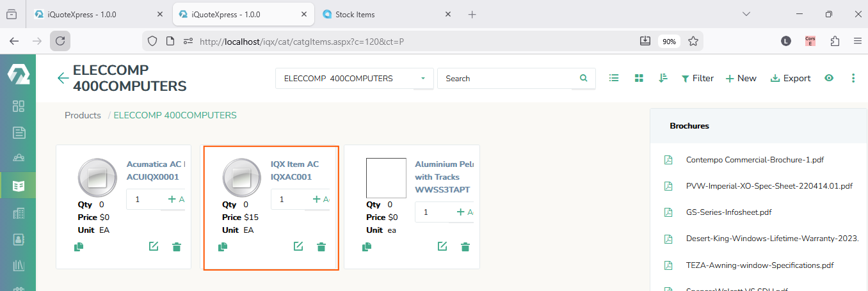Viewport: 868px width, 291px height.
Task: Copy the Acumatica AC item
Action: click(79, 247)
